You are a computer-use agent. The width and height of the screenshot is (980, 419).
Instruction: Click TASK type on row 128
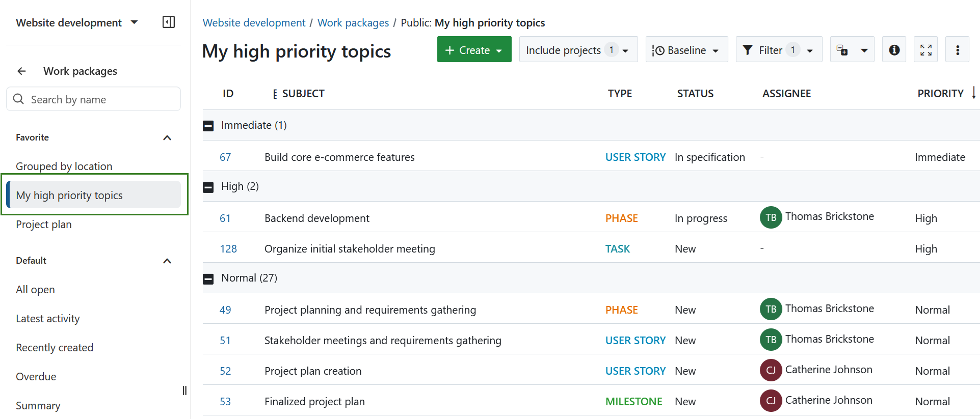pos(617,248)
